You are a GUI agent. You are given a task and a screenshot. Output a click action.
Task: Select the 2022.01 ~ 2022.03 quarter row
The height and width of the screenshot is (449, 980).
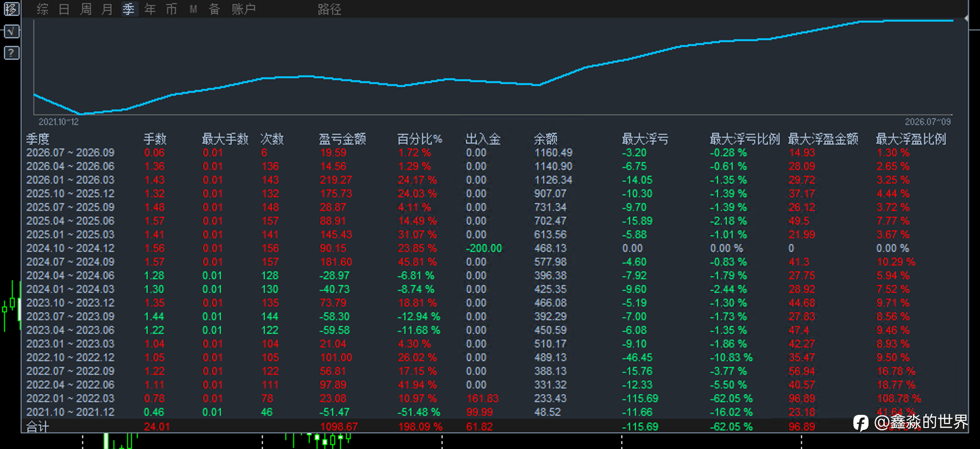pos(494,399)
